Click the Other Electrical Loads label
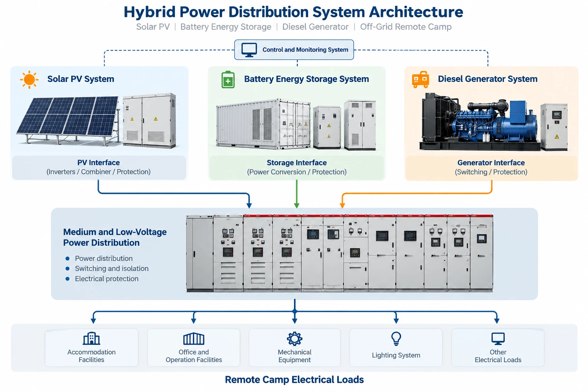This screenshot has height=392, width=588. [498, 356]
